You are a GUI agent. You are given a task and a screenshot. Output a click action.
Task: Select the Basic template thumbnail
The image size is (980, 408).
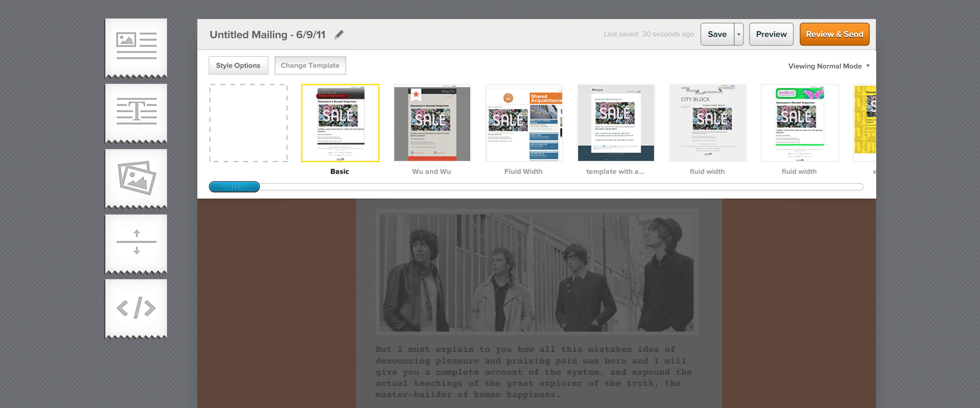(x=340, y=123)
